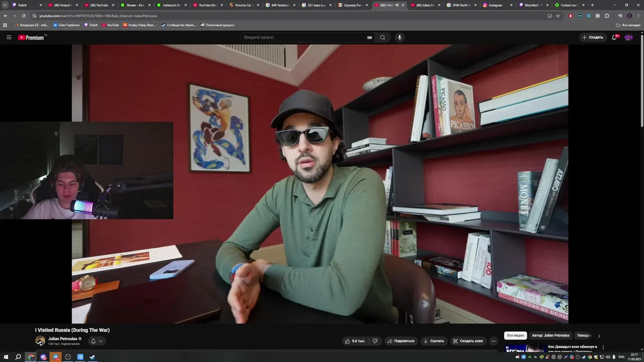Open taskbar clock showing 23:17
The image size is (644, 362).
[x=634, y=357]
